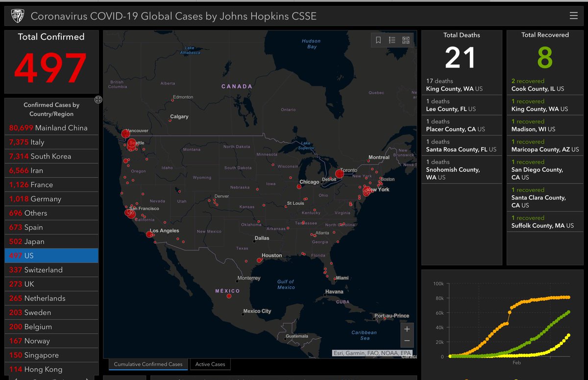Click the Vancouver case marker on map

tap(125, 133)
